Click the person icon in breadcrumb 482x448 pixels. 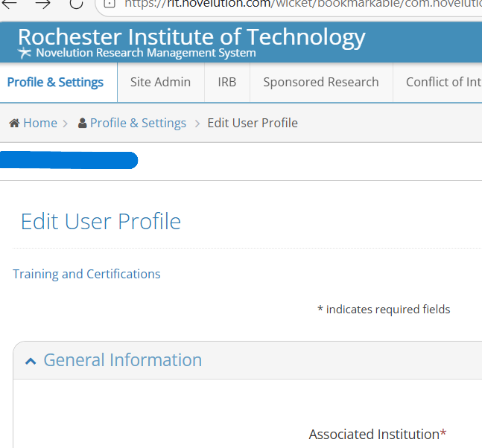82,123
